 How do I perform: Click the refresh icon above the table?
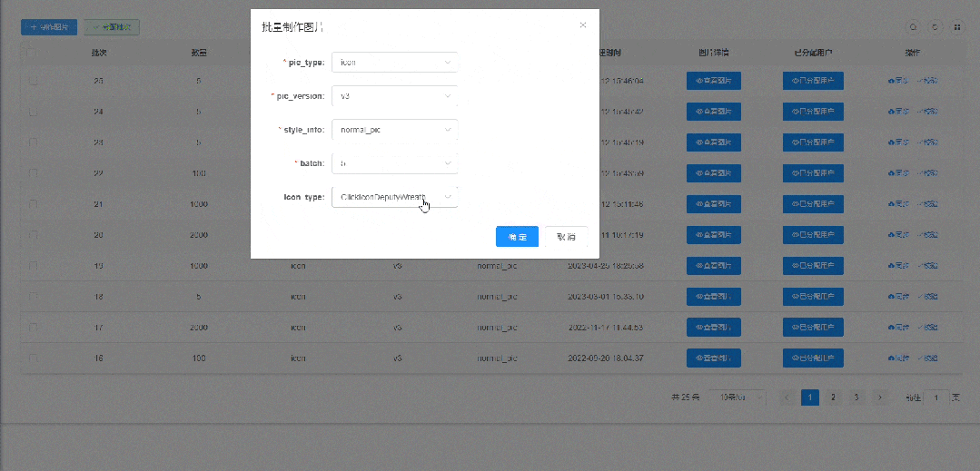tap(935, 27)
